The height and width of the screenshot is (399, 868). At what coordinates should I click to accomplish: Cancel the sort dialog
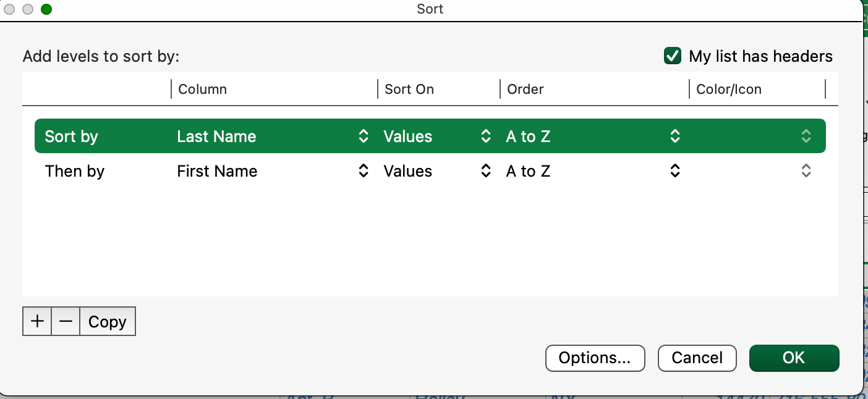coord(697,358)
